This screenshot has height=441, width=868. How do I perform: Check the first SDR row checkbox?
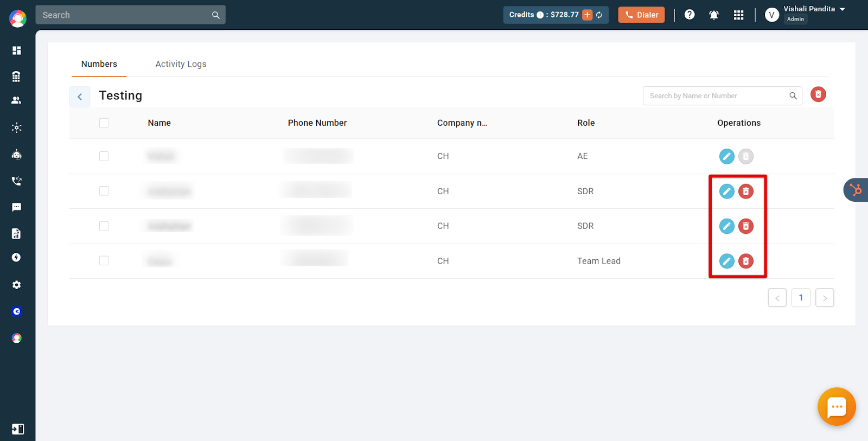(104, 191)
